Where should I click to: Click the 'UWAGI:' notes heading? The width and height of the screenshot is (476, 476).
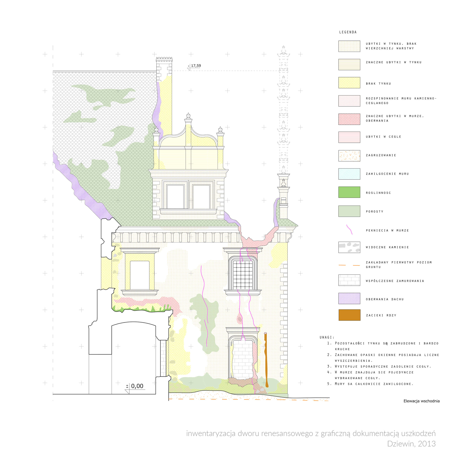point(327,337)
